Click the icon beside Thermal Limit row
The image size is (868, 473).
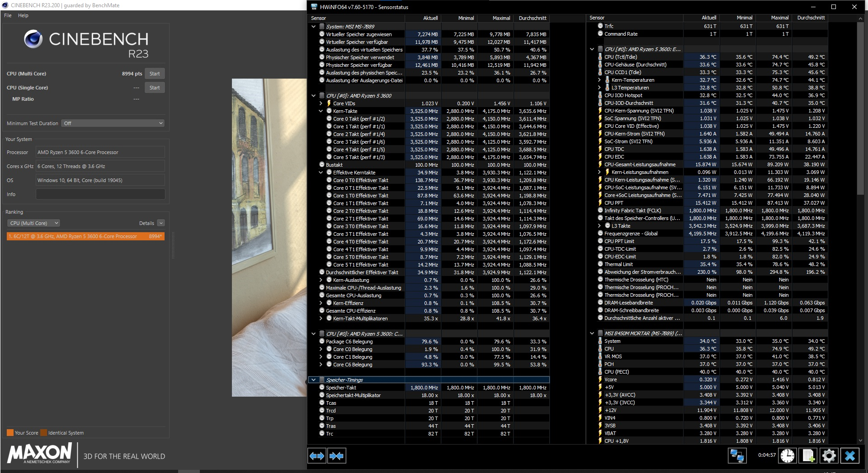(x=600, y=264)
